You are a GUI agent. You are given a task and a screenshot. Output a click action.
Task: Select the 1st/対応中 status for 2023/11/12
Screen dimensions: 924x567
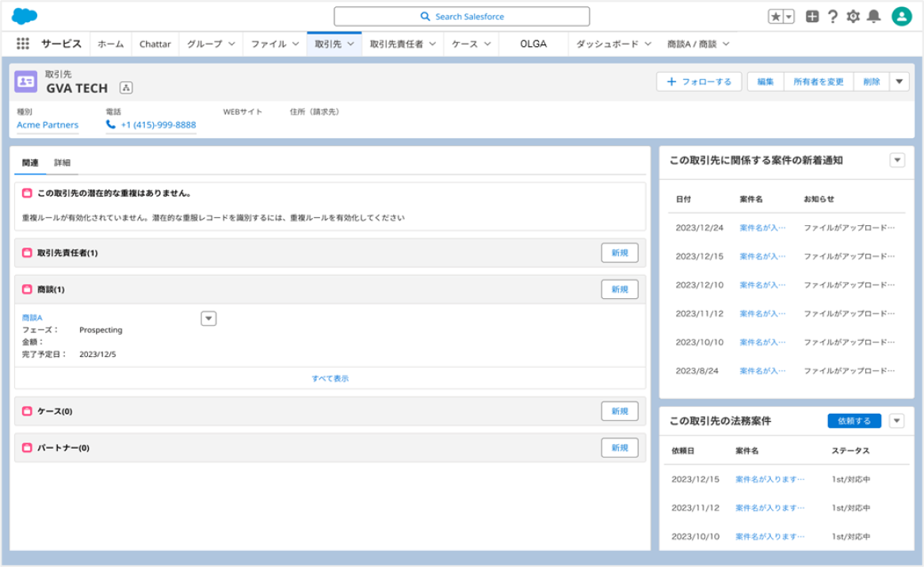coord(851,508)
